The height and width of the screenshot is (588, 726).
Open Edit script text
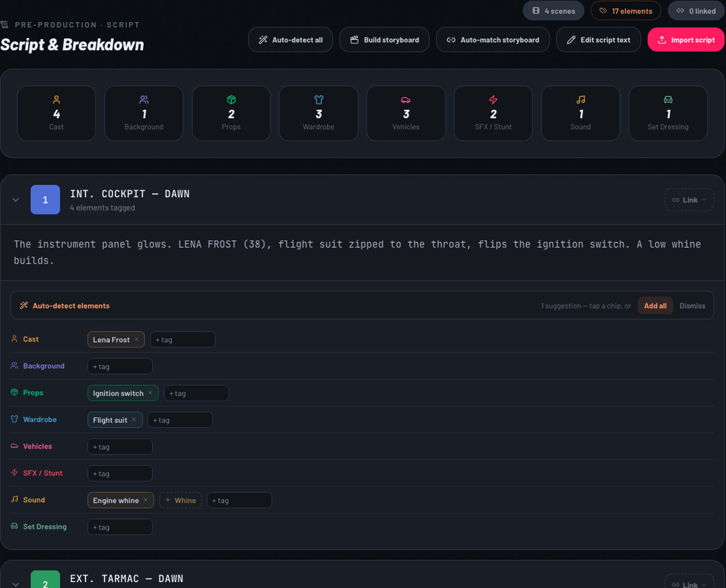(x=598, y=39)
